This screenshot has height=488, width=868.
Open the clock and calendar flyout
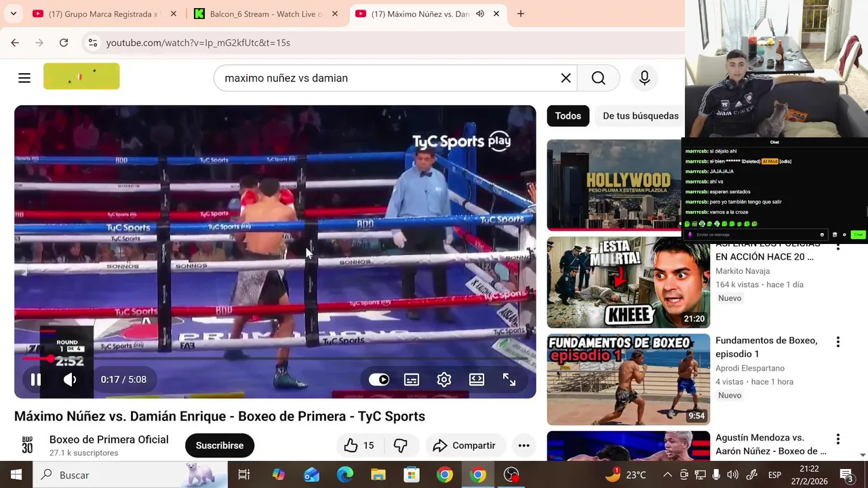pyautogui.click(x=809, y=474)
